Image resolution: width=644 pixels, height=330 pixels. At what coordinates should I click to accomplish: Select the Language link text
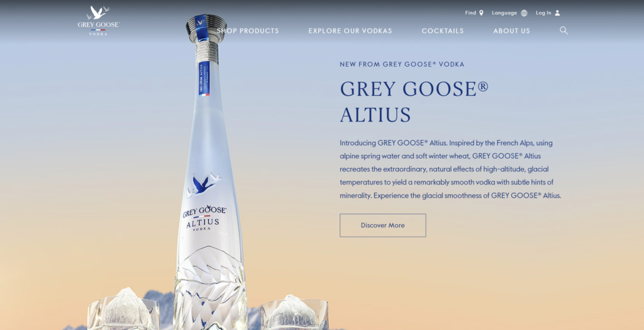pos(504,13)
